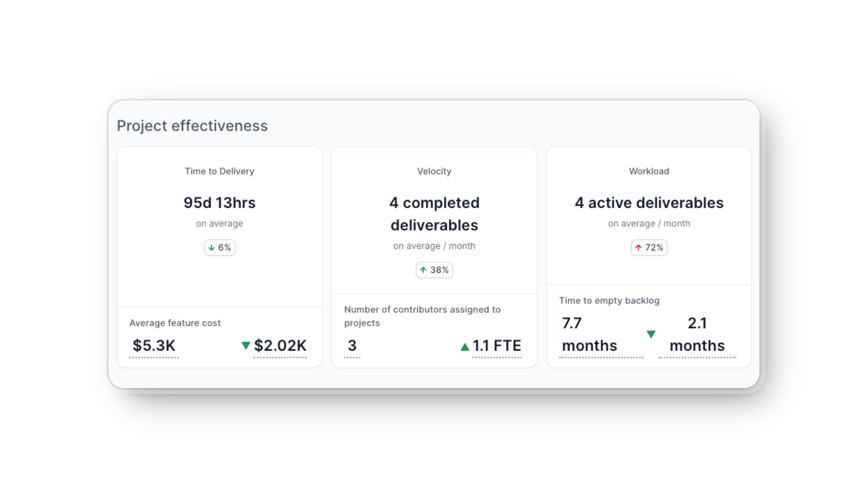Select the green triangle next to 1.1 FTE
This screenshot has height=488, width=868.
[465, 346]
